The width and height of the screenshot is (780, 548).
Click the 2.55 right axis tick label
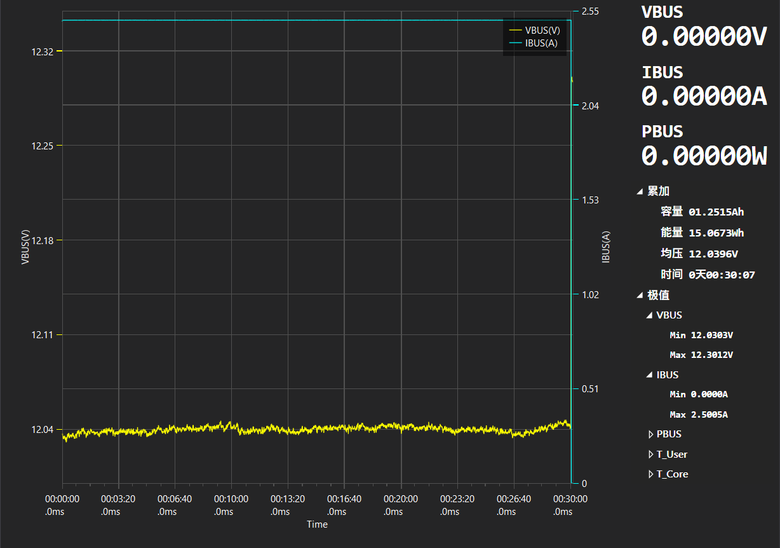590,11
